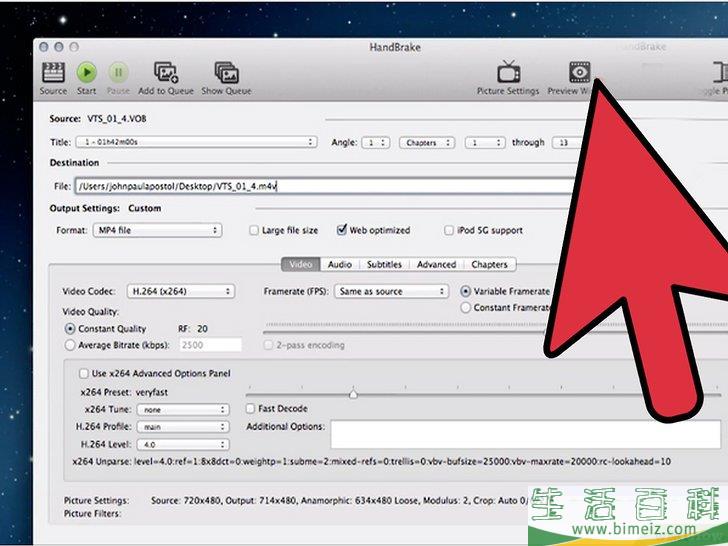Switch to the Video tab
Viewport: 728px width, 546px height.
pyautogui.click(x=300, y=264)
